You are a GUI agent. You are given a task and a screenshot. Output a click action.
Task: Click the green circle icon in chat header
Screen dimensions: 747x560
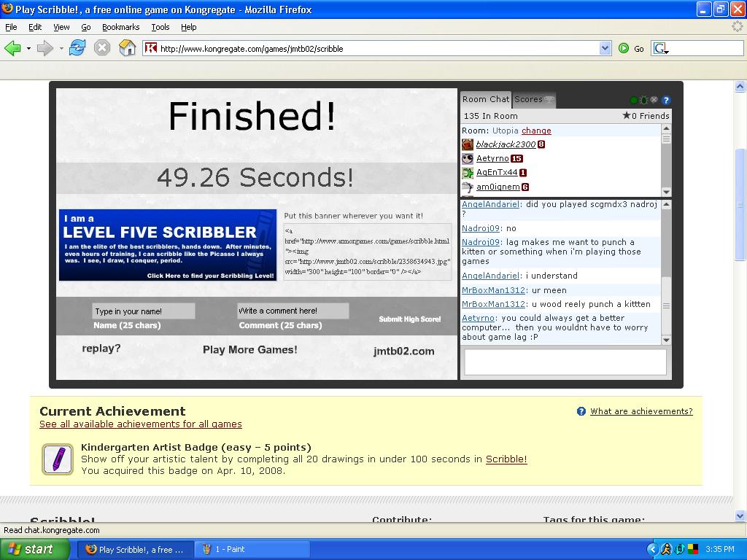coord(634,100)
